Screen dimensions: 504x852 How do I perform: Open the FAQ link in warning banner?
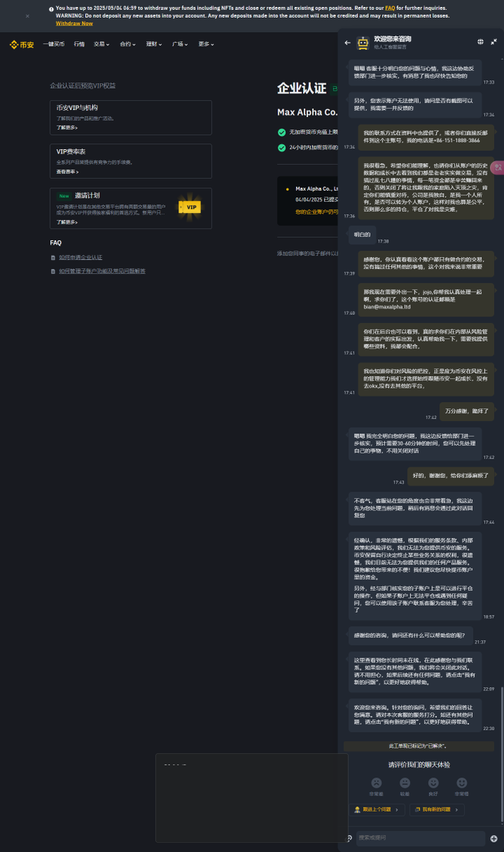coord(390,9)
